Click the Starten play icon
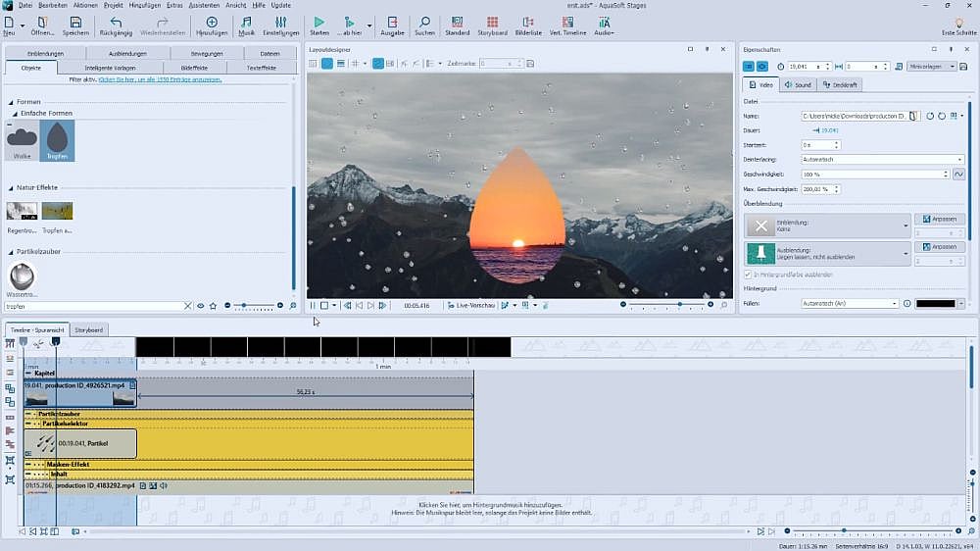This screenshot has height=551, width=980. 318,23
